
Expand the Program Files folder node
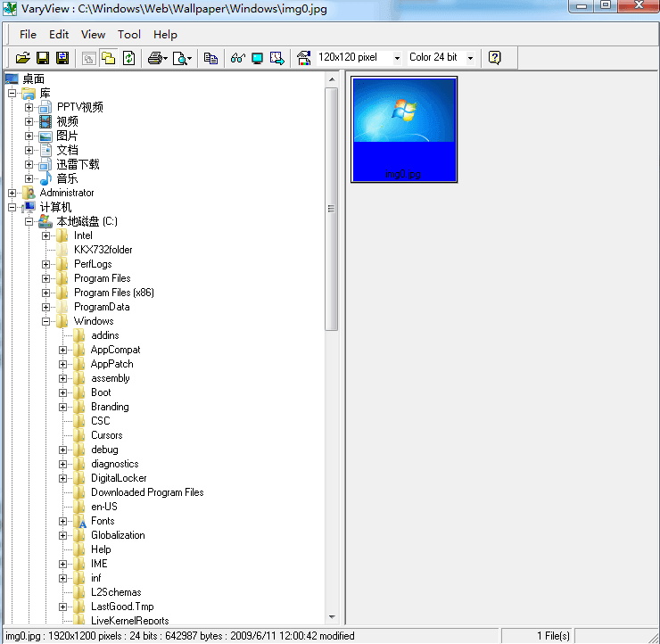pyautogui.click(x=46, y=278)
